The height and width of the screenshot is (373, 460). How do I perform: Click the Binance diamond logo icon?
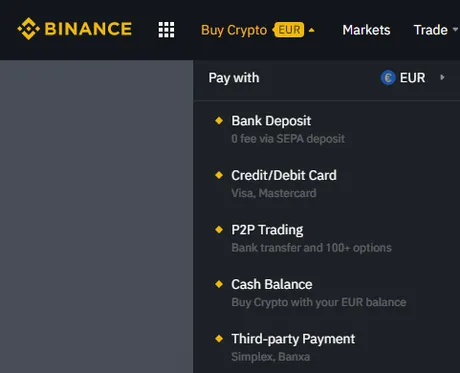coord(29,29)
